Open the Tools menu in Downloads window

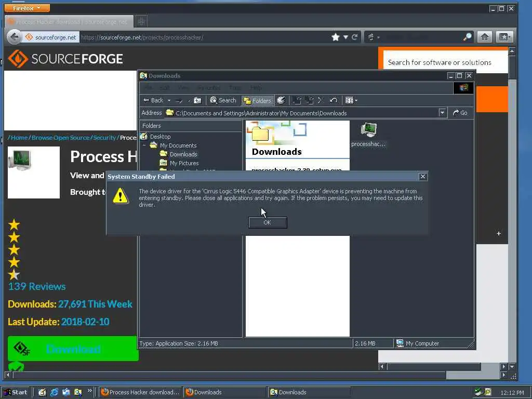click(x=235, y=88)
